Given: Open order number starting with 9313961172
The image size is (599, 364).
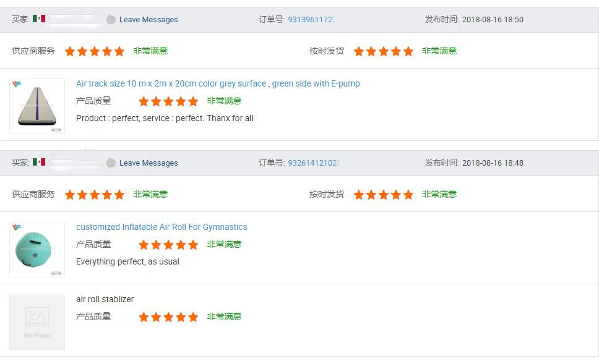Looking at the screenshot, I should click(311, 20).
